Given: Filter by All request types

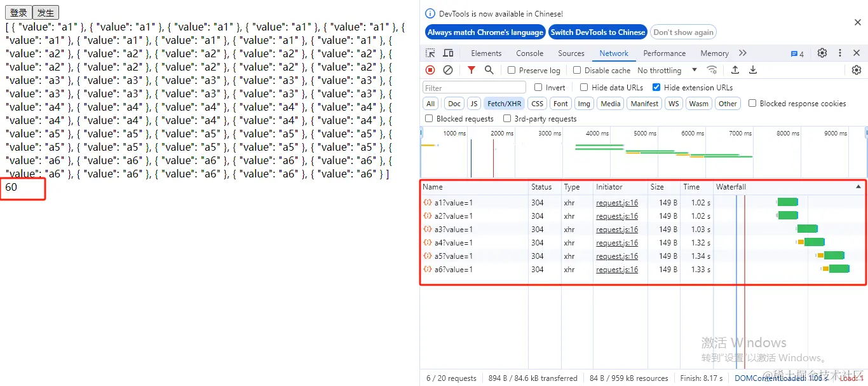Looking at the screenshot, I should pyautogui.click(x=431, y=104).
